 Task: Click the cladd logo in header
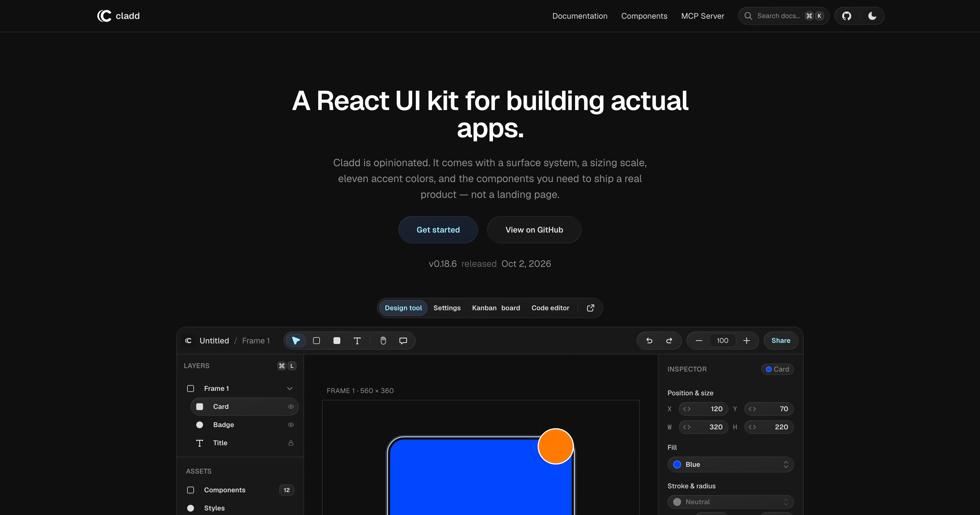118,16
